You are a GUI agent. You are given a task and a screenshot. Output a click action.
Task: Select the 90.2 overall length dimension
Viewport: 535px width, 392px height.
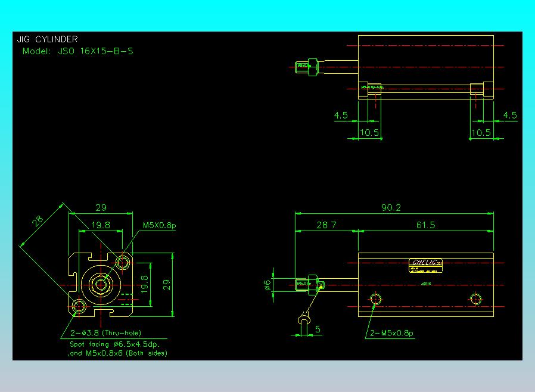[x=391, y=208]
